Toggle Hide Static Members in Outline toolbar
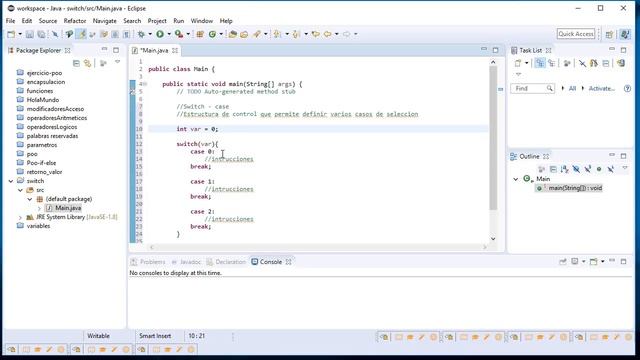640x360 pixels. 587,169
